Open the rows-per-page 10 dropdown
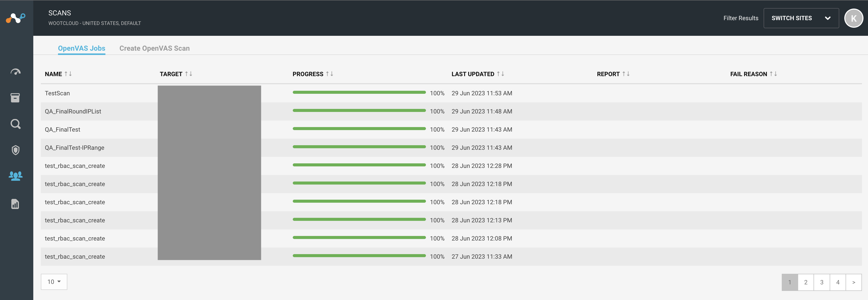The width and height of the screenshot is (868, 300). click(54, 282)
